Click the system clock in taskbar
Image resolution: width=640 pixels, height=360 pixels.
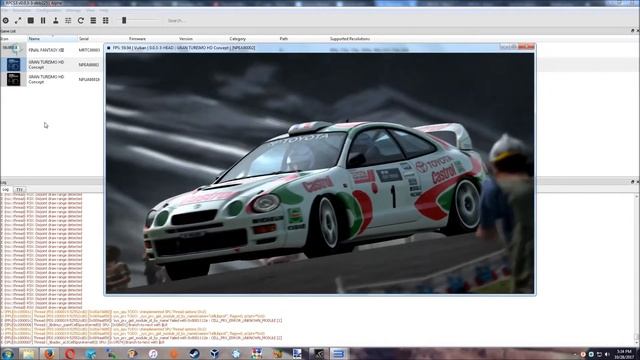624,354
